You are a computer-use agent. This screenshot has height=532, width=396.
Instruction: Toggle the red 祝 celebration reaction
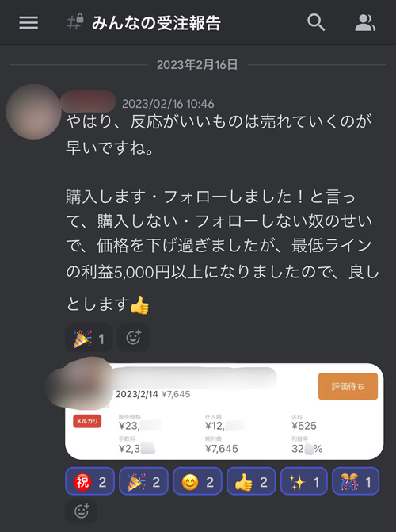(90, 481)
